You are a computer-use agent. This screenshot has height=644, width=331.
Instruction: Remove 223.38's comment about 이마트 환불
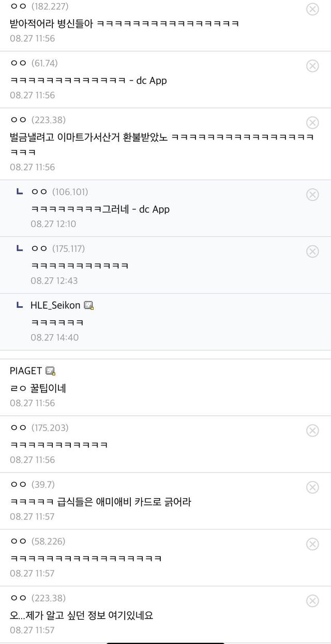[312, 123]
